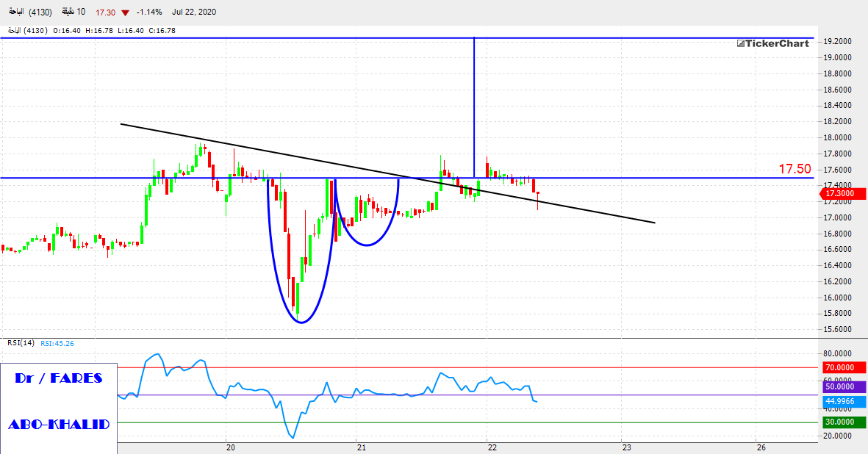
Task: Click the 26 date on time axis
Action: pos(761,447)
